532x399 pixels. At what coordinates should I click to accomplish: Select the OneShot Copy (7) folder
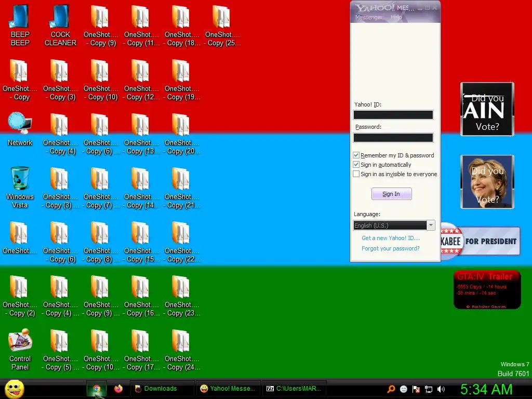pos(100,188)
